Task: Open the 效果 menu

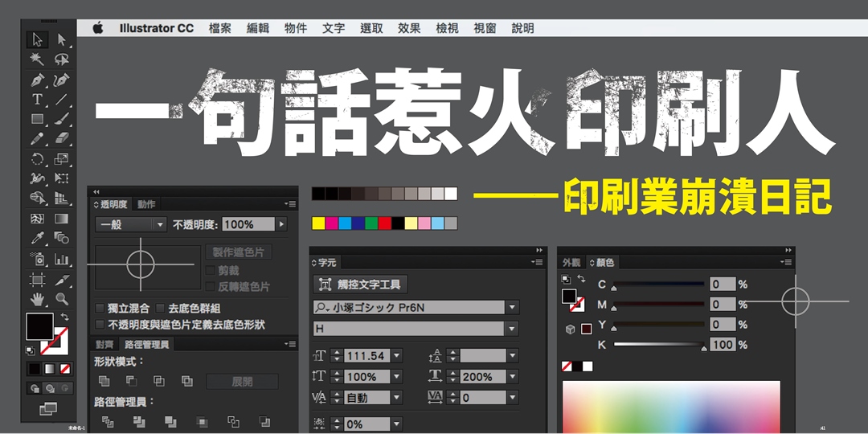Action: 409,28
